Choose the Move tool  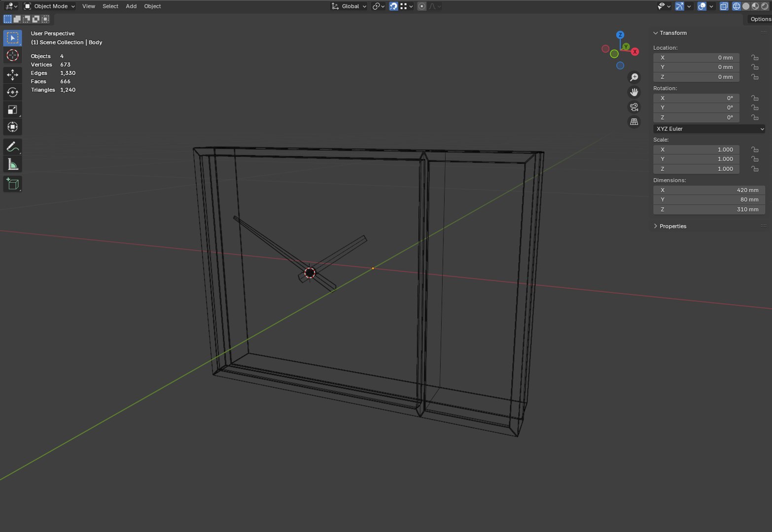pos(12,75)
